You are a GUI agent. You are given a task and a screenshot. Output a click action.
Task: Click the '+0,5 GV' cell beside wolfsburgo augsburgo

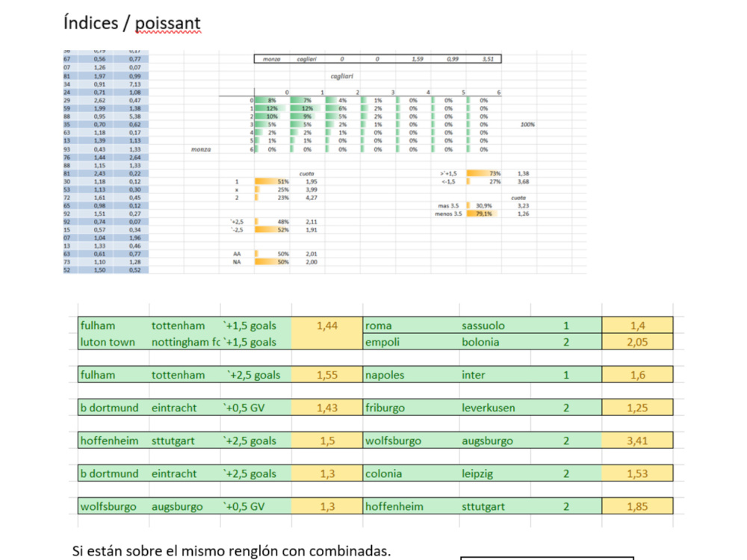[244, 506]
